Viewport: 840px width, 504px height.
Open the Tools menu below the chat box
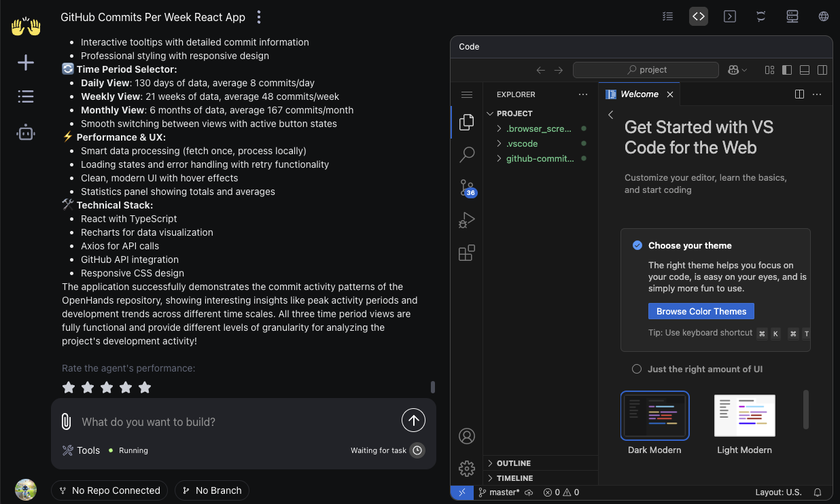click(81, 450)
